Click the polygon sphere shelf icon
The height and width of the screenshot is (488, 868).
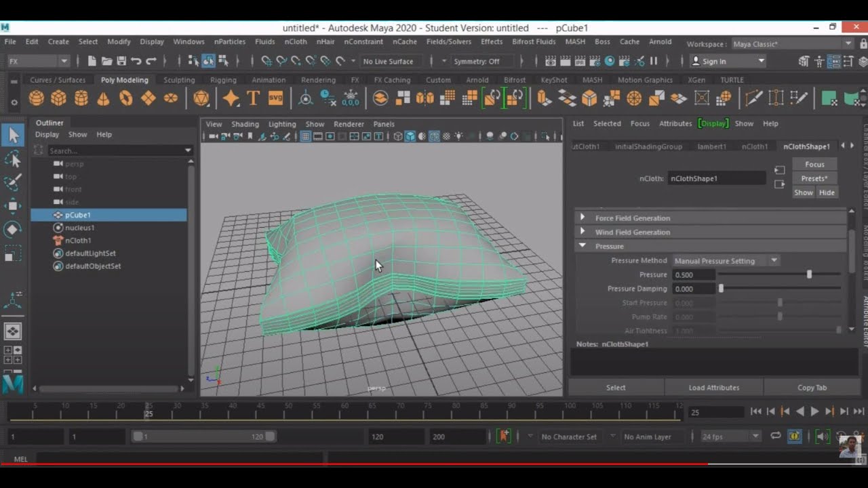click(x=36, y=98)
